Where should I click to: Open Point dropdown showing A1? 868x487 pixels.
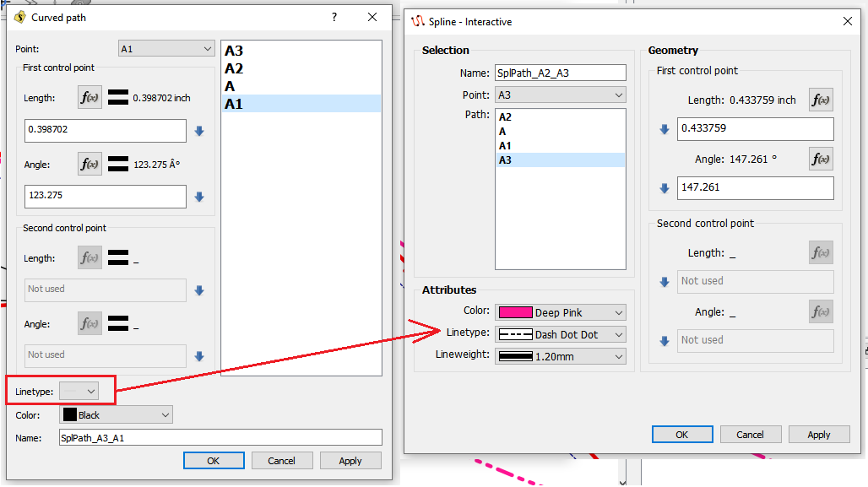coord(166,49)
